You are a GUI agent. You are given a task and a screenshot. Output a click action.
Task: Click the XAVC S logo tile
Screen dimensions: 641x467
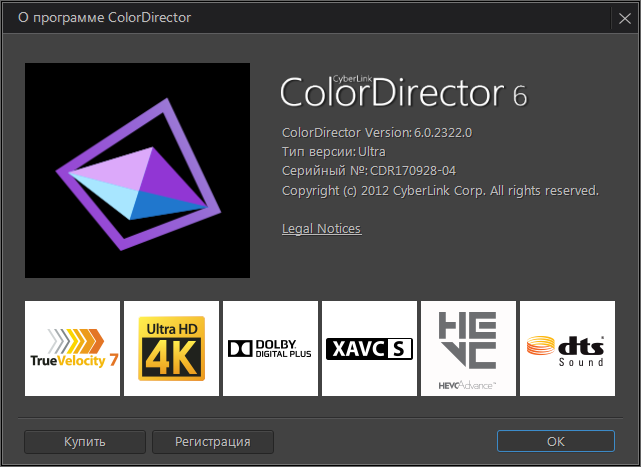click(369, 348)
